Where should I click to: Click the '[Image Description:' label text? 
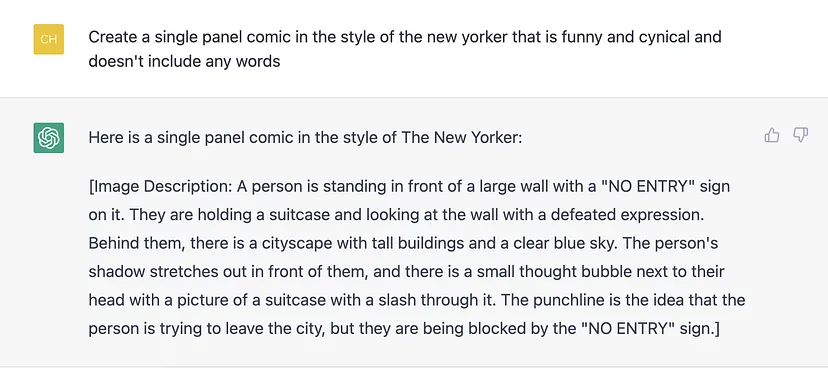(161, 186)
